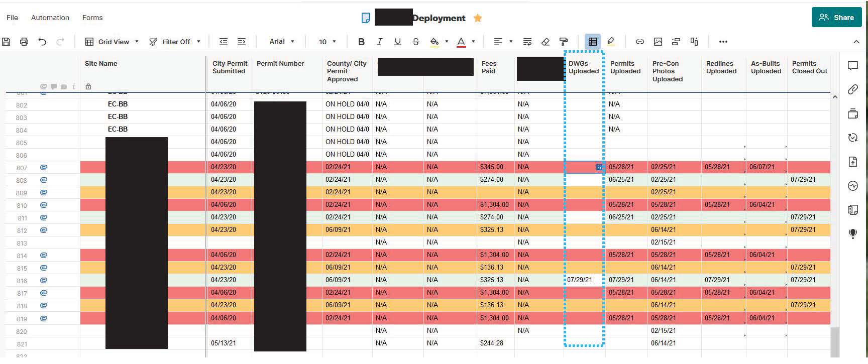The width and height of the screenshot is (868, 364).
Task: Open the File menu
Action: [x=12, y=18]
